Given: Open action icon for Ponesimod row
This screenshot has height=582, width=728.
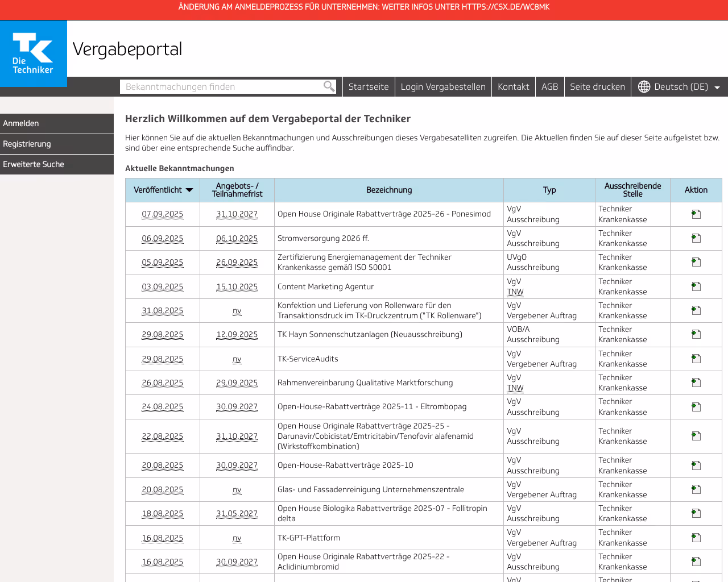Looking at the screenshot, I should coord(696,214).
